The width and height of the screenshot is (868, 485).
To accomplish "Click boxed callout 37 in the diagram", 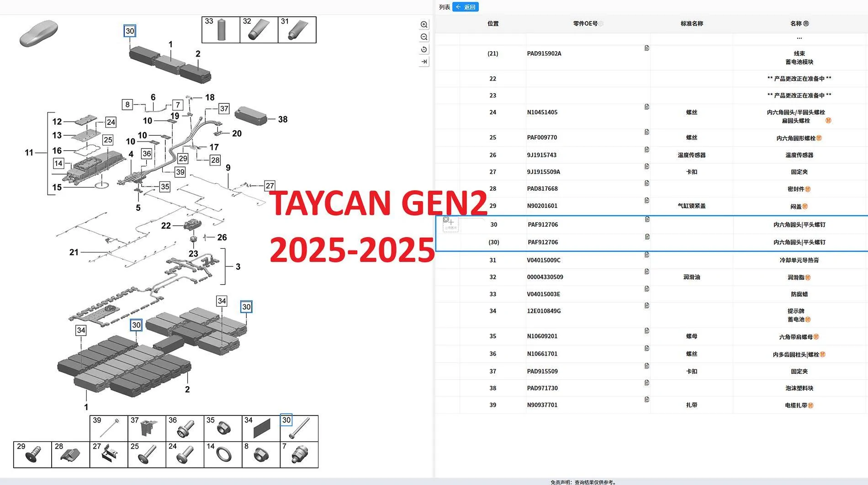I will pyautogui.click(x=224, y=108).
